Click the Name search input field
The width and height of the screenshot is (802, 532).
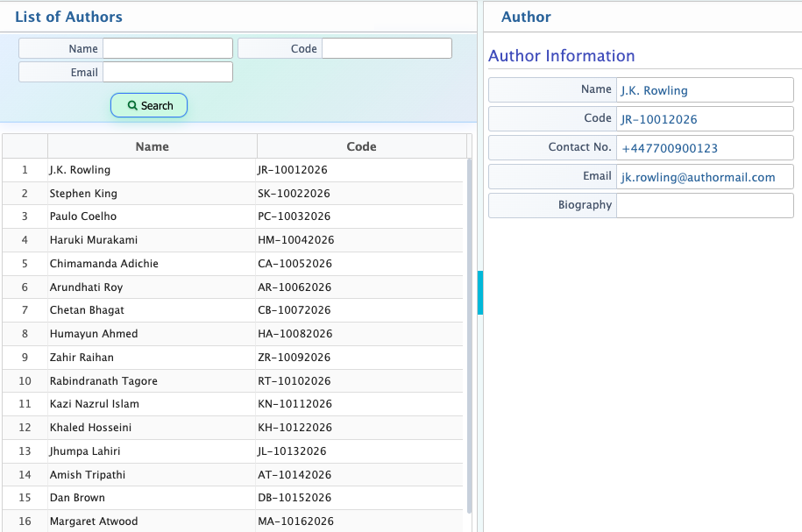coord(167,48)
